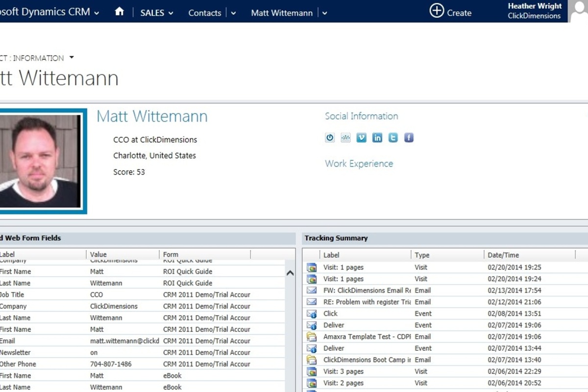Click the Matt Wittemann breadcrumb in nav bar
The width and height of the screenshot is (588, 392).
tap(282, 13)
